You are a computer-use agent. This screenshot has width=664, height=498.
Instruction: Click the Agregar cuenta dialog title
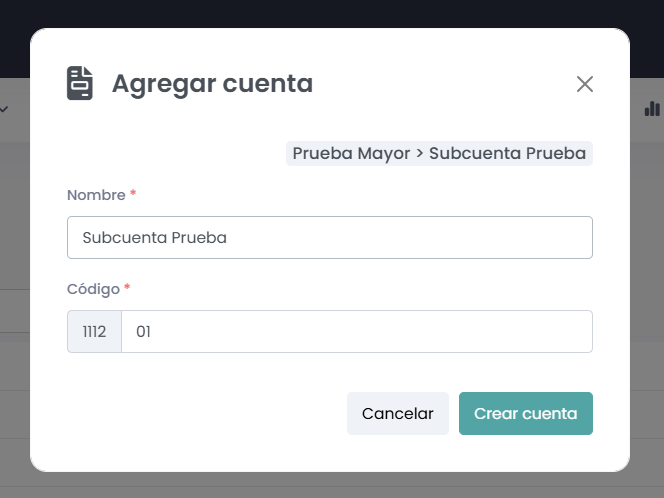coord(212,84)
